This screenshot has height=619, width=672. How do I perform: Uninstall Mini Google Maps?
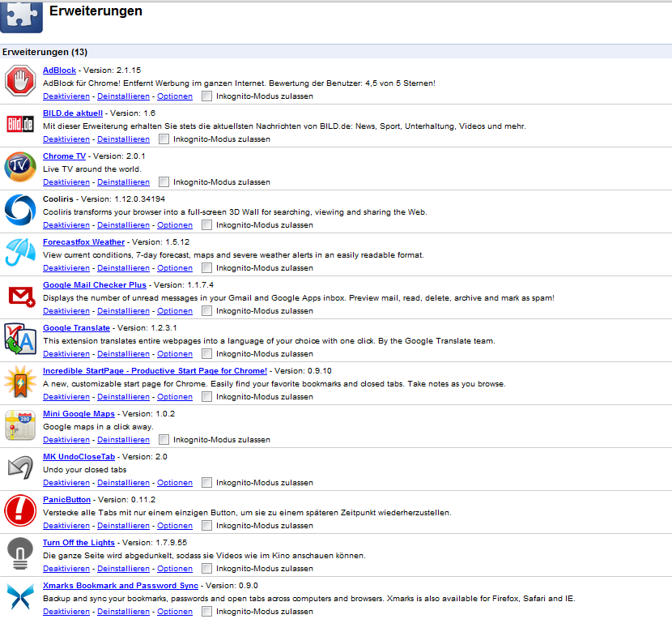(x=123, y=439)
